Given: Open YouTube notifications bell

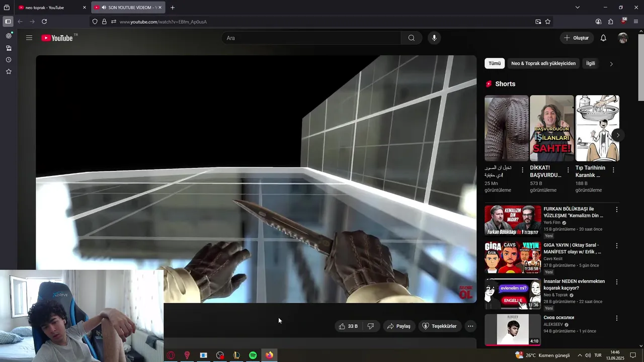Looking at the screenshot, I should [603, 38].
